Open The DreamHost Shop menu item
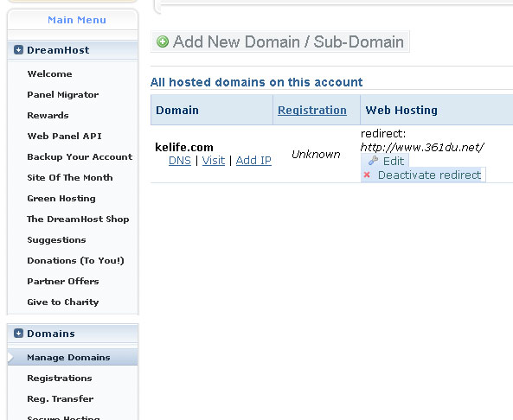The height and width of the screenshot is (420, 513). (78, 219)
